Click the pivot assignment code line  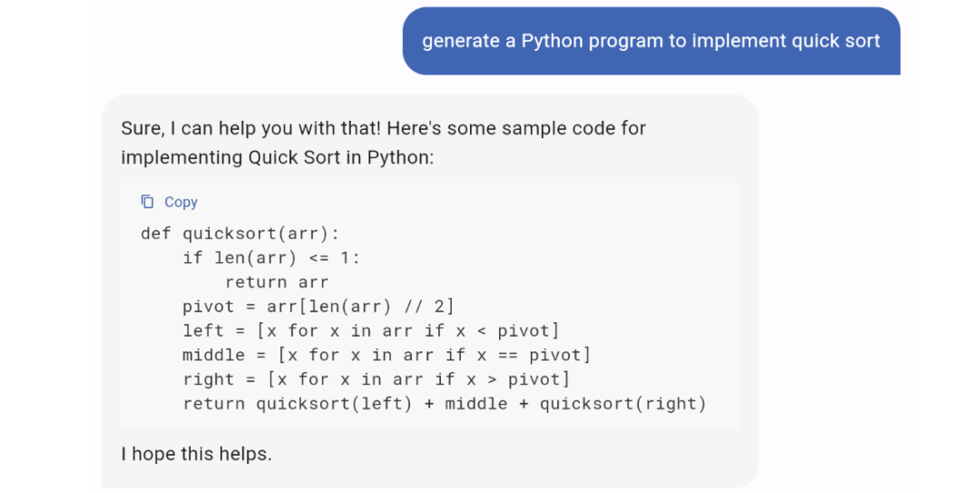pyautogui.click(x=318, y=307)
